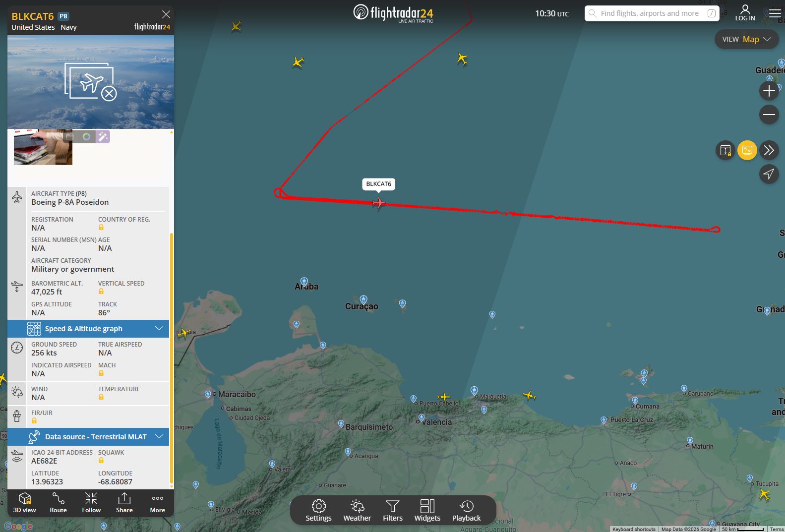Follow the selected aircraft
785x532 pixels.
91,502
